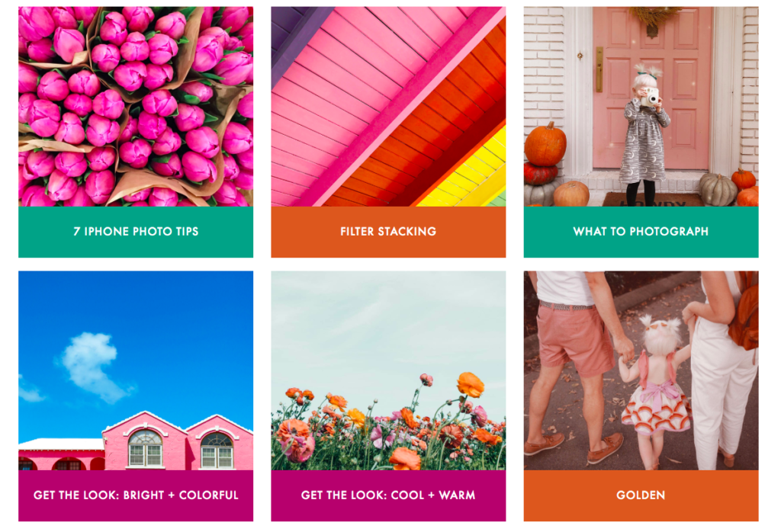Click the white cloud in blue sky

92,367
